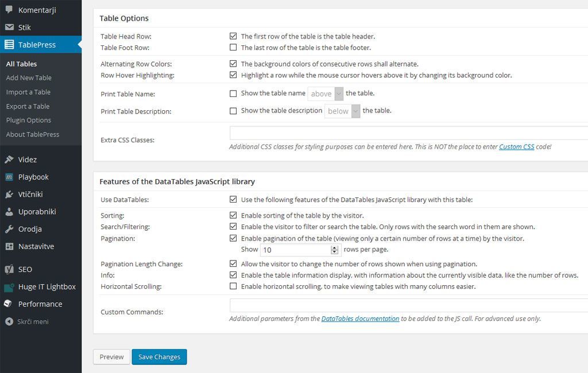Click the Orodja wrench icon
This screenshot has height=373, width=588.
pyautogui.click(x=9, y=229)
